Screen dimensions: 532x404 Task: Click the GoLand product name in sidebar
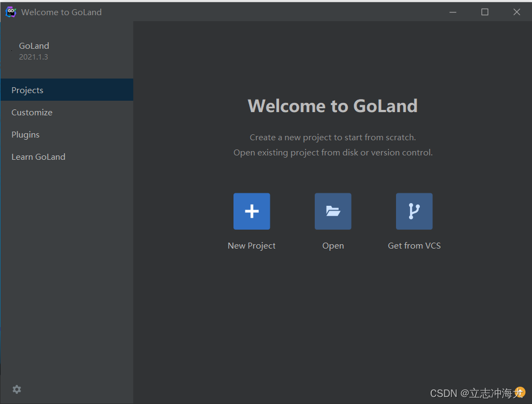click(34, 46)
